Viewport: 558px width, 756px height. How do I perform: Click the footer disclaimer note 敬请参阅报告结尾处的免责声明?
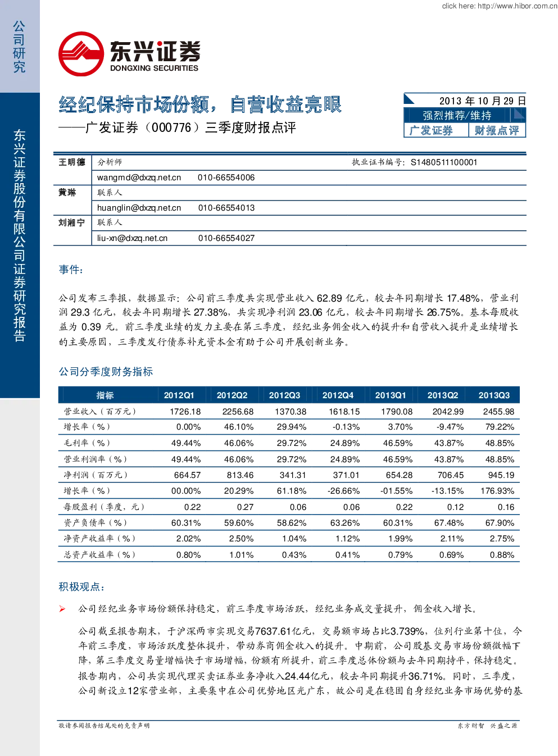click(x=105, y=726)
